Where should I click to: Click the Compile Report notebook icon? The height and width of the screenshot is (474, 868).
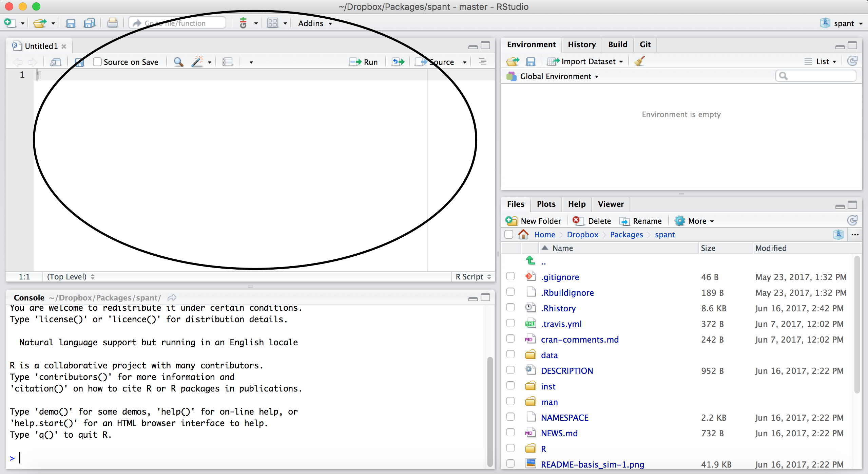click(x=227, y=62)
